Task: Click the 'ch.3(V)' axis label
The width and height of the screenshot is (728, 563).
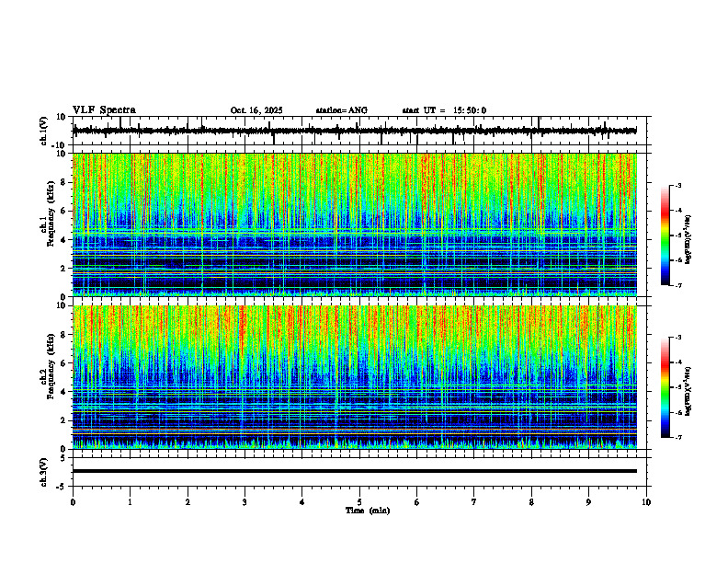Action: point(43,472)
